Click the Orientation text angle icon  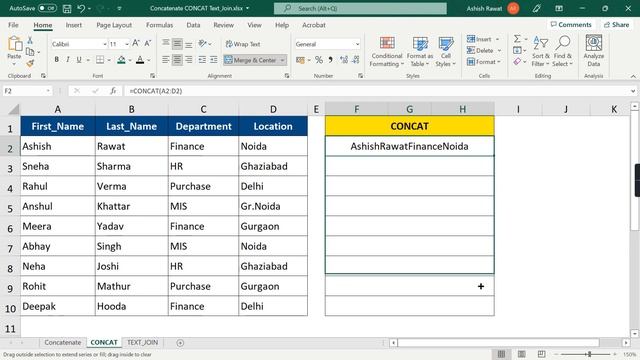tap(202, 43)
